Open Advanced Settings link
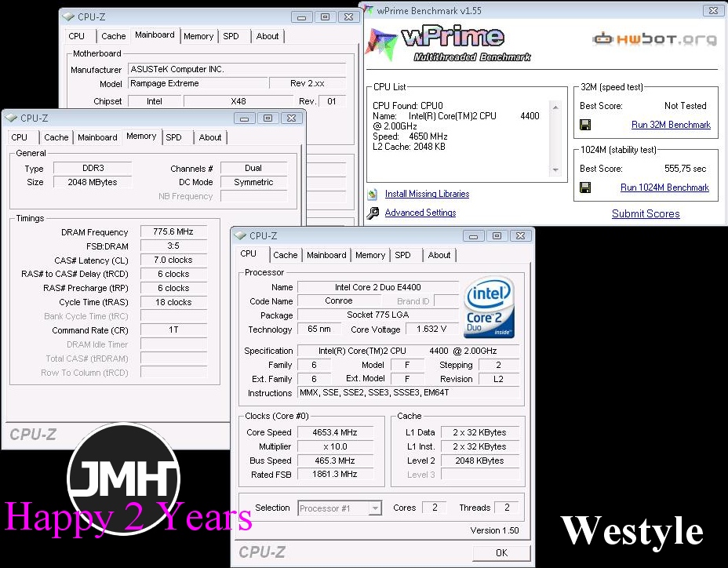Viewport: 728px width, 568px height. (x=420, y=213)
